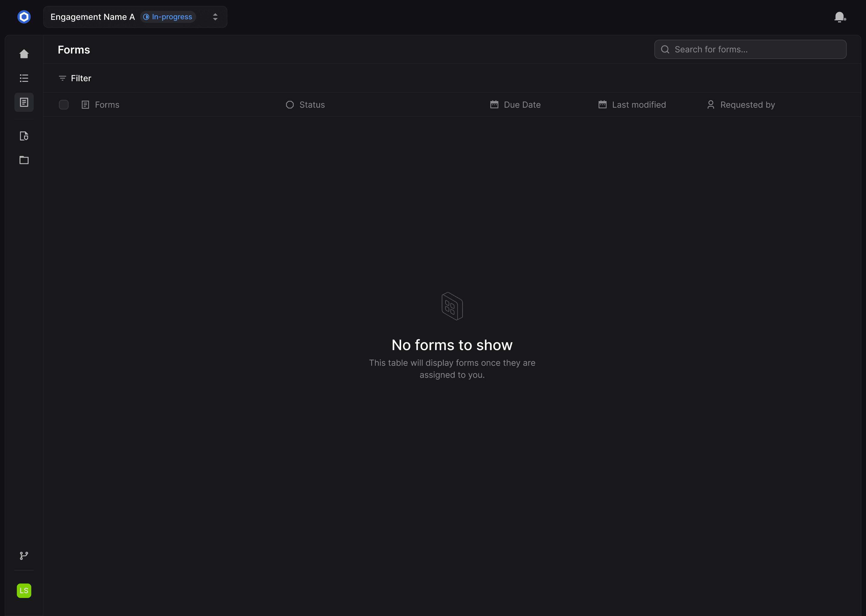866x616 pixels.
Task: Open the Filter button
Action: click(75, 78)
